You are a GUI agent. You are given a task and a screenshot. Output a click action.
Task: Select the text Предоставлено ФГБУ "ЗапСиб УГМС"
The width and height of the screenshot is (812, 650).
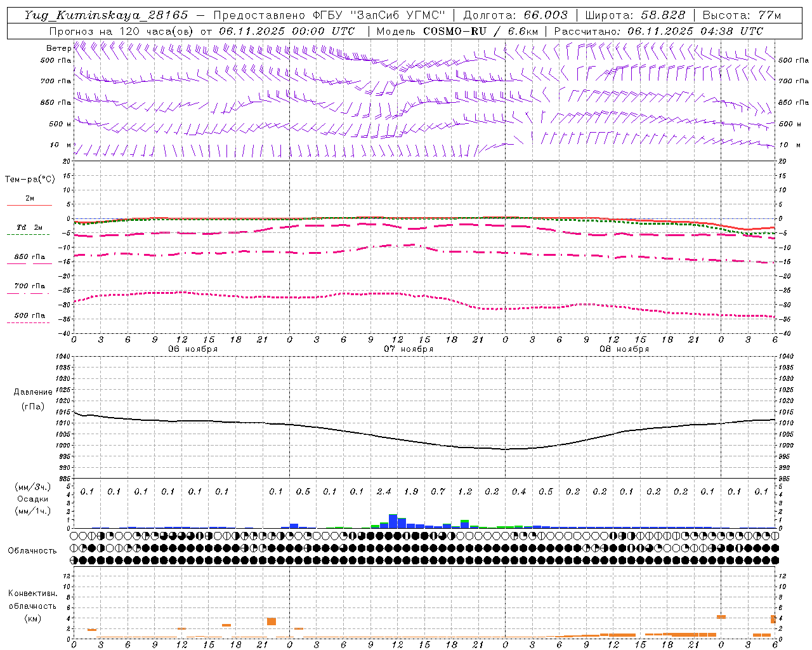pyautogui.click(x=330, y=15)
